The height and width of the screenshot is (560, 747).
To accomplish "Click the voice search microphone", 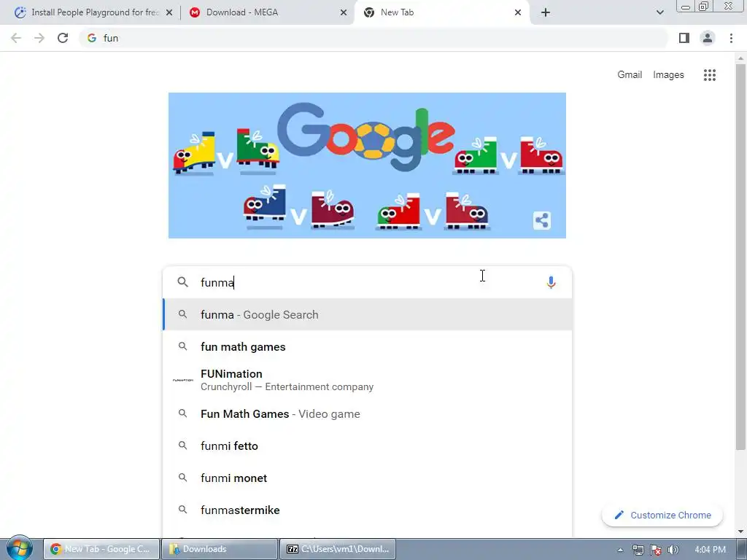I will tap(551, 282).
